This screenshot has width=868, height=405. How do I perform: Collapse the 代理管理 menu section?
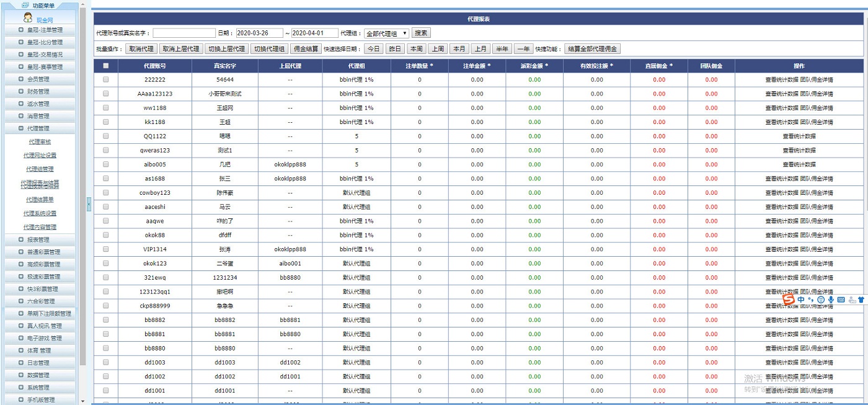click(40, 128)
